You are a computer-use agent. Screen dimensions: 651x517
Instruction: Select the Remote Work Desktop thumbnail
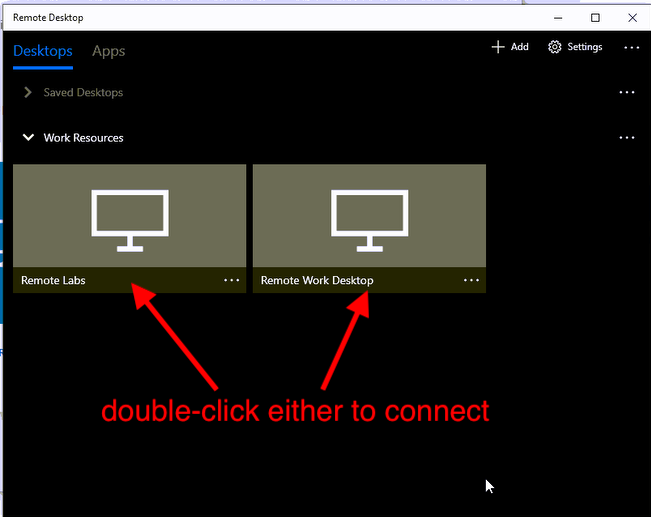[x=369, y=216]
